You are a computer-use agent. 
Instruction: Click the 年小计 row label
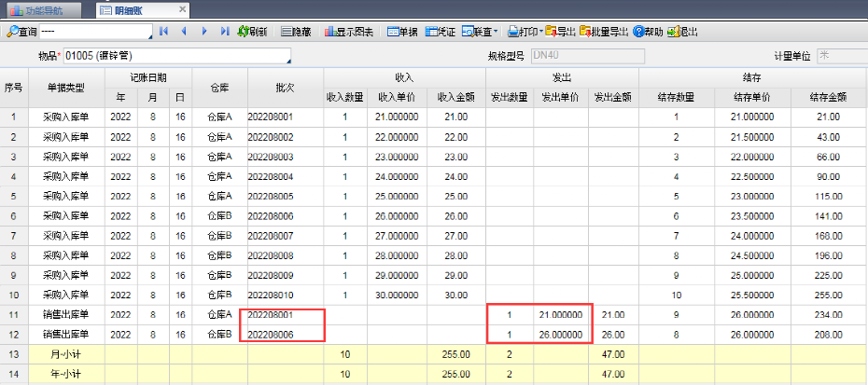[66, 375]
